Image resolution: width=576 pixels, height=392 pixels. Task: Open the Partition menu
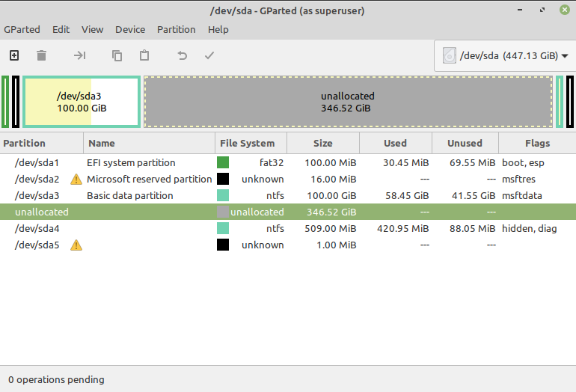point(177,29)
